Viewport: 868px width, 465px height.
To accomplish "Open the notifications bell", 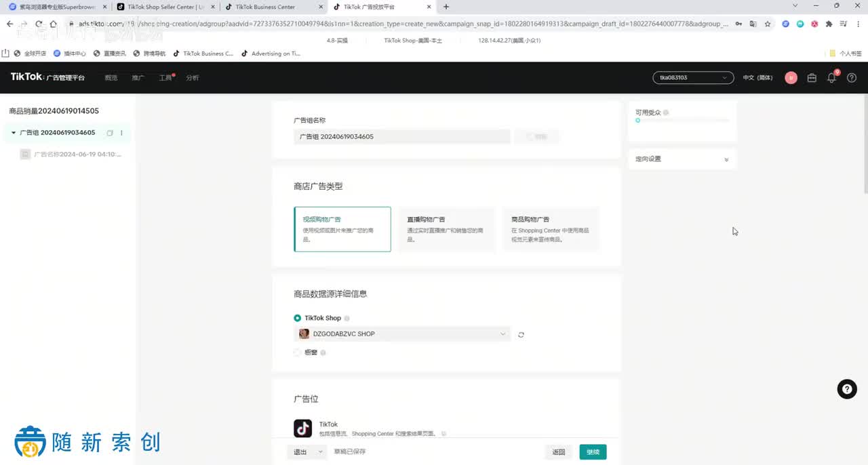I will click(x=832, y=77).
